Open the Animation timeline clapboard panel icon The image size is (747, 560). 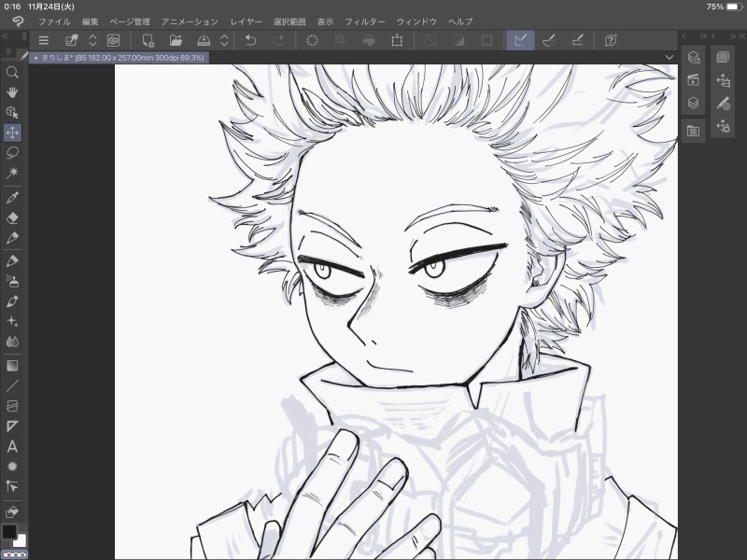tap(694, 80)
